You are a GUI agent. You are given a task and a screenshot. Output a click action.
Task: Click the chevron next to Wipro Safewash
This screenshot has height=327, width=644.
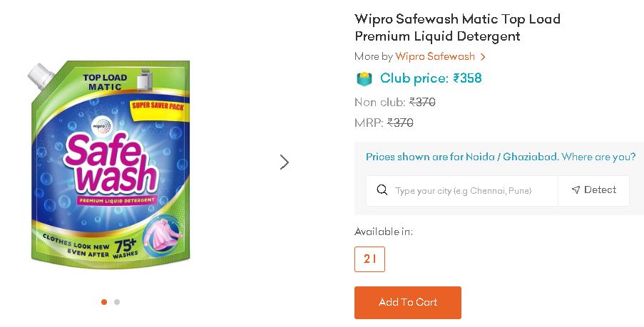click(x=483, y=57)
